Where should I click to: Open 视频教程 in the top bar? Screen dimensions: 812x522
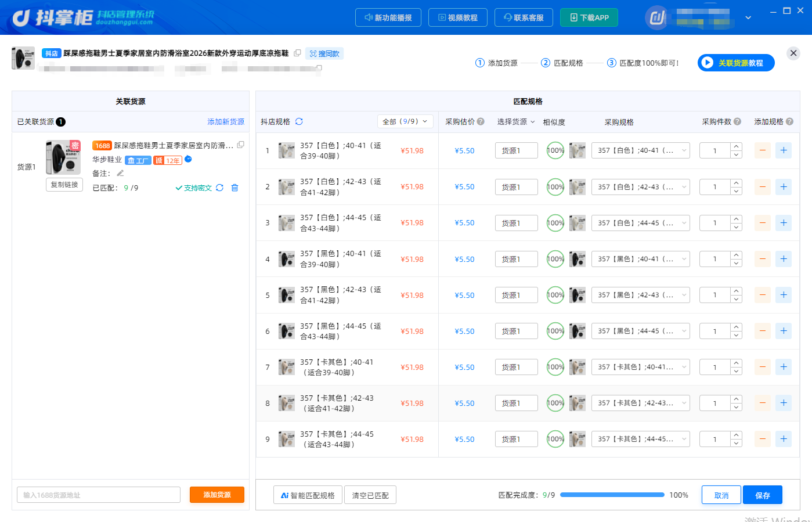click(457, 17)
